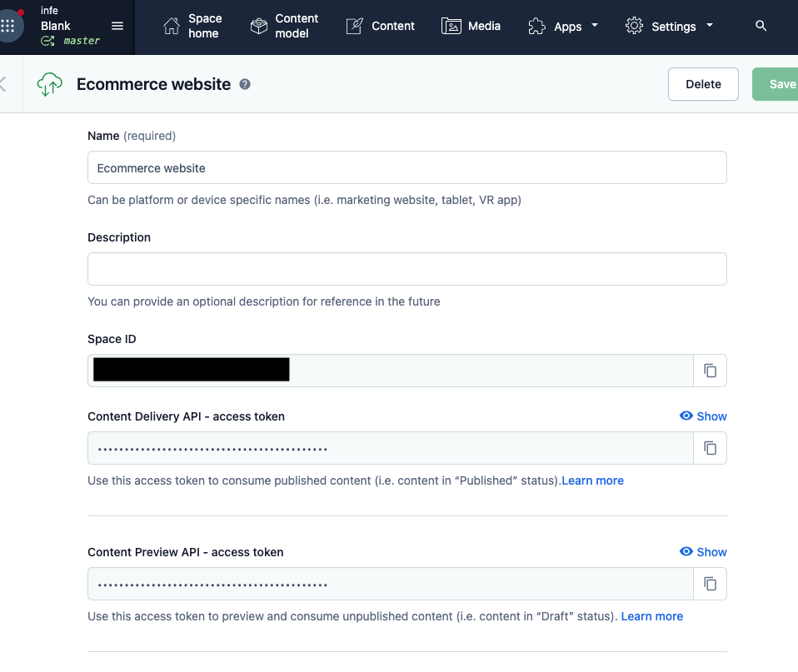
Task: Select the Content Delivery API token field
Action: pyautogui.click(x=391, y=448)
